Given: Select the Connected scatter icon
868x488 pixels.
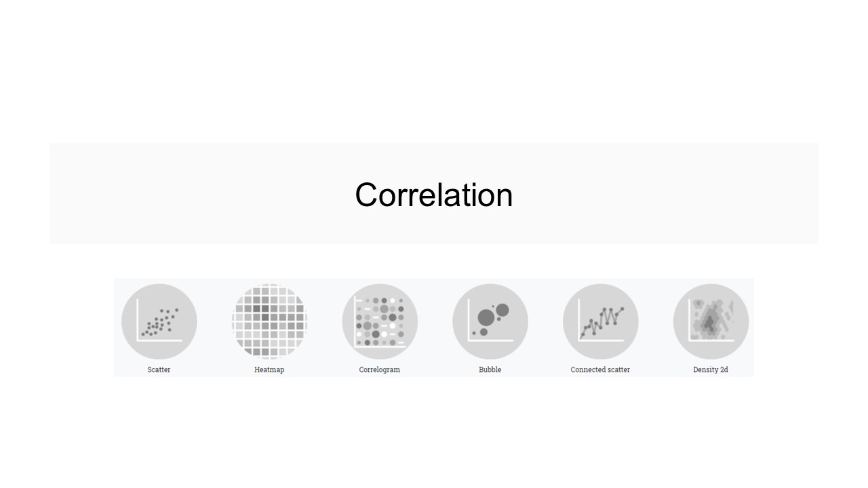Looking at the screenshot, I should 601,321.
